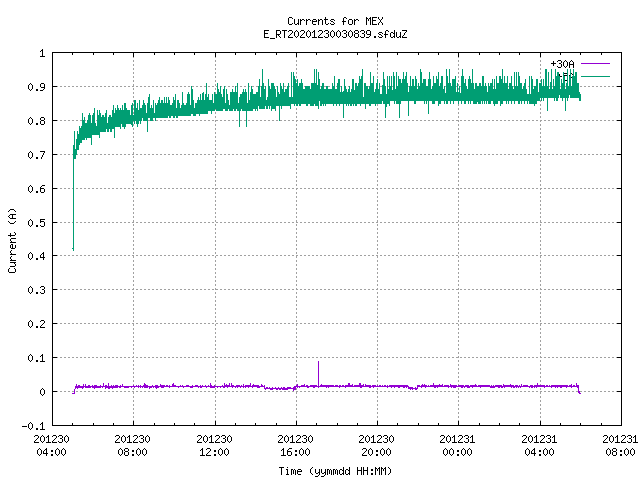
Task: Click the 'Current (A)' y-axis label
Action: pyautogui.click(x=12, y=241)
